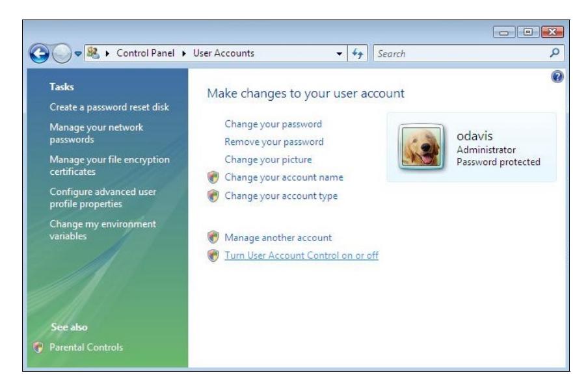This screenshot has height=386, width=588.
Task: Click the shield icon beside Parental Controls
Action: pos(38,348)
